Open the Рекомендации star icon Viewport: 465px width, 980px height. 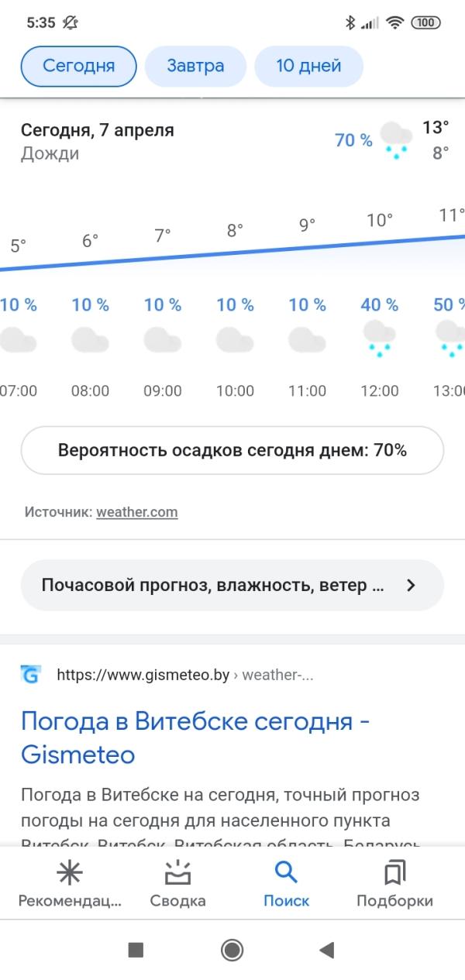click(70, 874)
